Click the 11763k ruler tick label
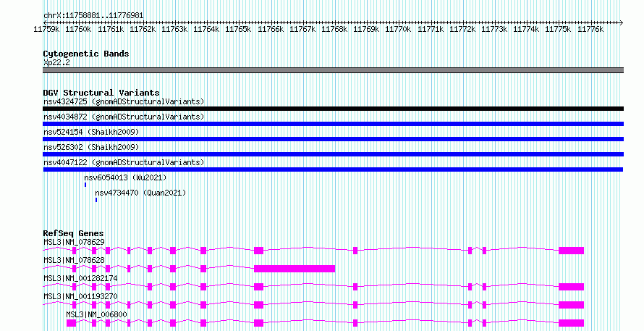Screen dimensions: 644x331 [x=174, y=29]
